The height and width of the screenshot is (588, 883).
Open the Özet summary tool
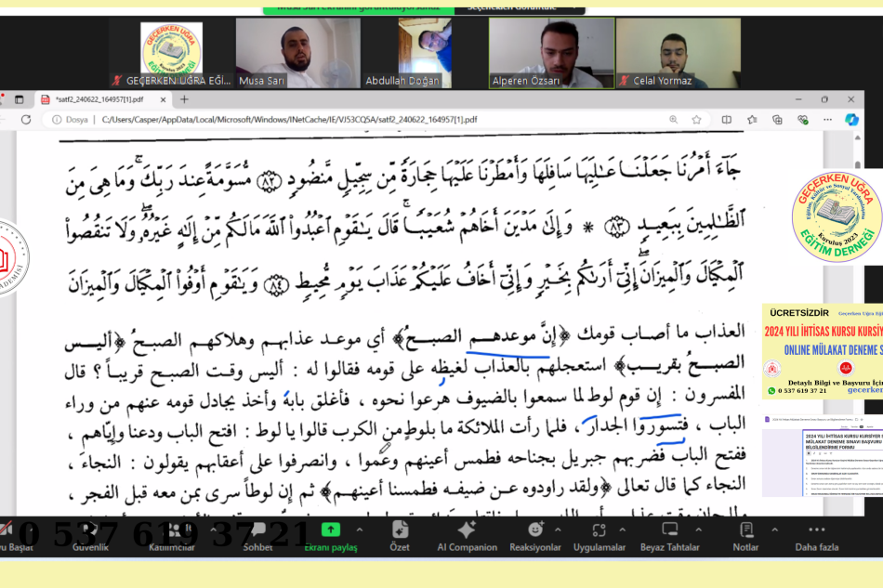[400, 529]
